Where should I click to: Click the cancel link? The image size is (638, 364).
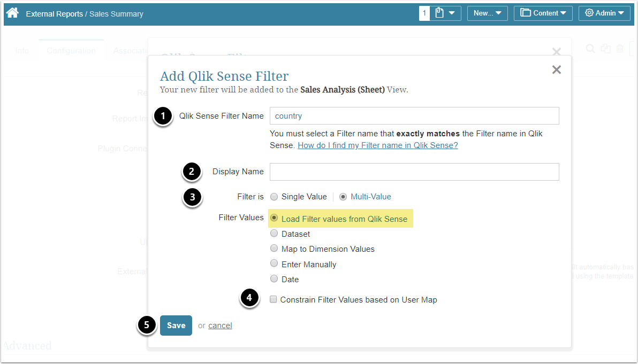[x=220, y=326]
